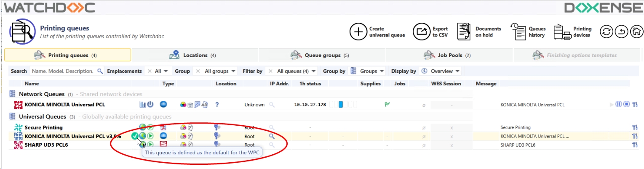Viewport: 644px width, 169px height.
Task: Sort by Name column header
Action: 32,84
